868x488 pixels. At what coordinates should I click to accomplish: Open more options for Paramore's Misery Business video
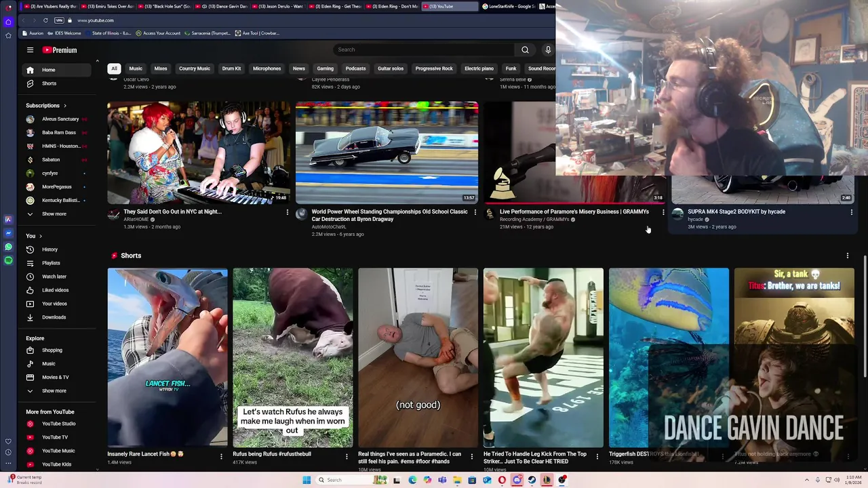pyautogui.click(x=663, y=212)
